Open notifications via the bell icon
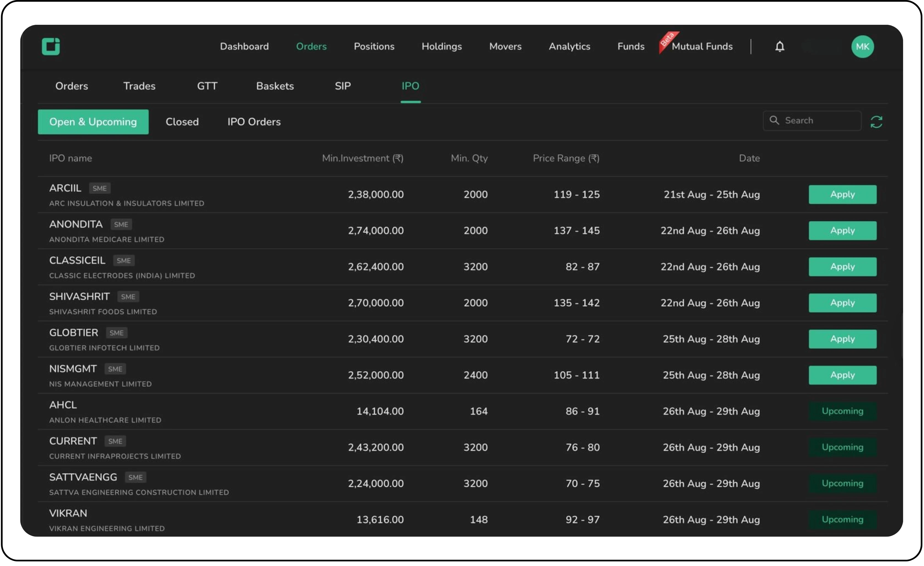The height and width of the screenshot is (566, 924). 780,47
